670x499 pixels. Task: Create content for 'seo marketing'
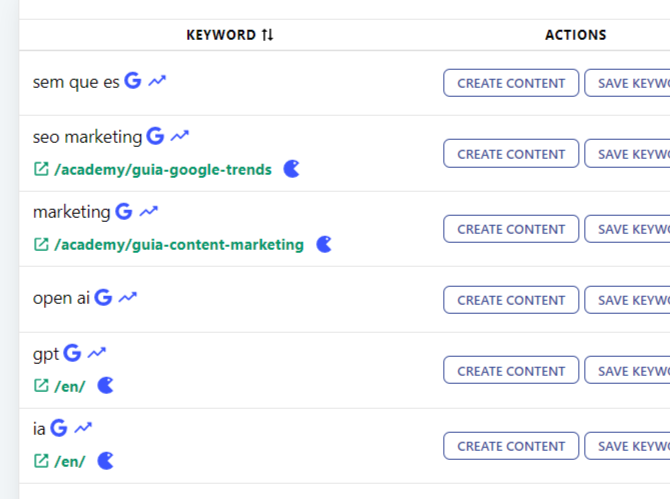pyautogui.click(x=511, y=153)
